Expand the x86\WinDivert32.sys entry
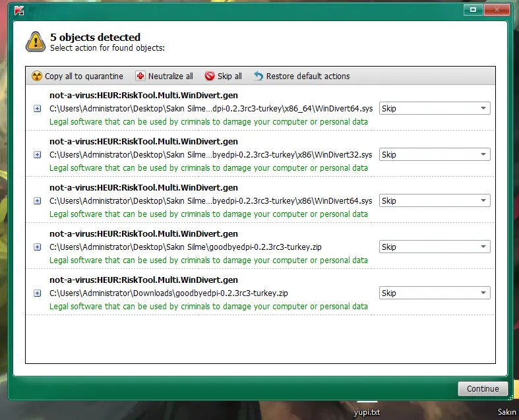519x420 pixels. click(x=38, y=154)
